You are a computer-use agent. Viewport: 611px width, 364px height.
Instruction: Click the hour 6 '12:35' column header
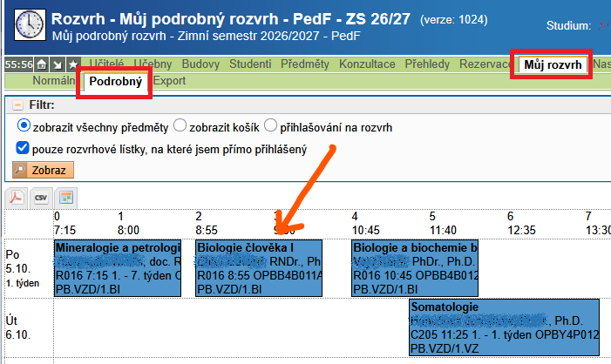[521, 223]
